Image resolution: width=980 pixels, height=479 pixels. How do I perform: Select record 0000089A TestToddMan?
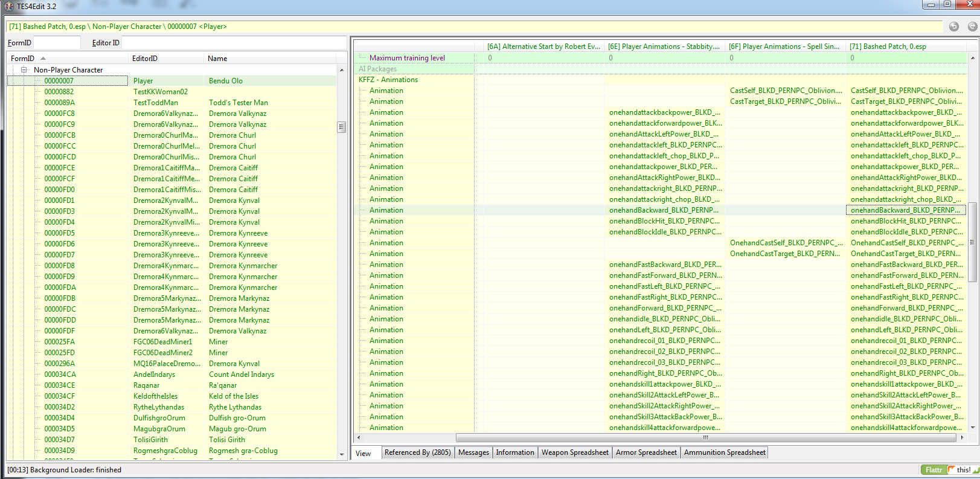pyautogui.click(x=171, y=103)
